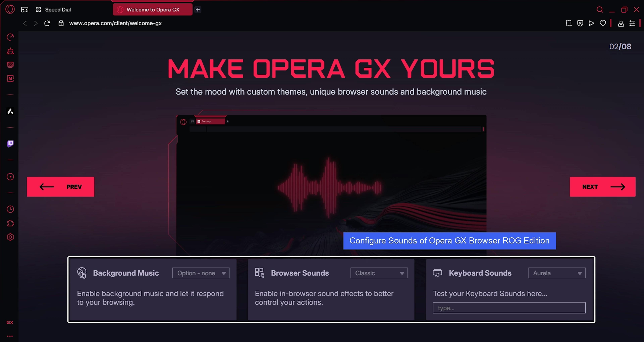Open GX Control speedometer icon in sidebar

10,37
